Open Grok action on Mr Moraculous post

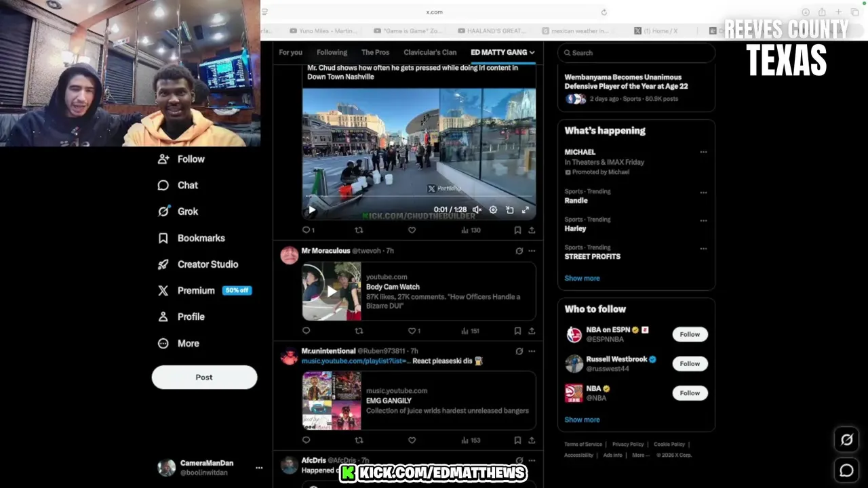pyautogui.click(x=519, y=251)
